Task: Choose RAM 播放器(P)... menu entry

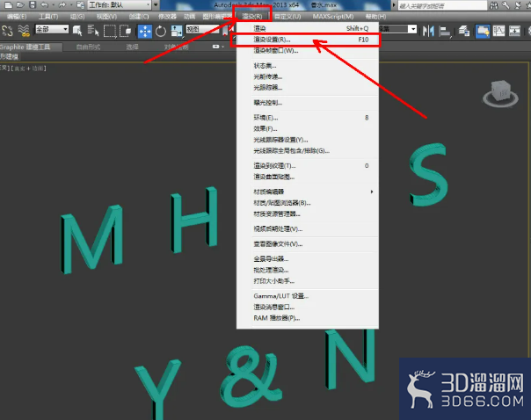Action: click(x=308, y=318)
